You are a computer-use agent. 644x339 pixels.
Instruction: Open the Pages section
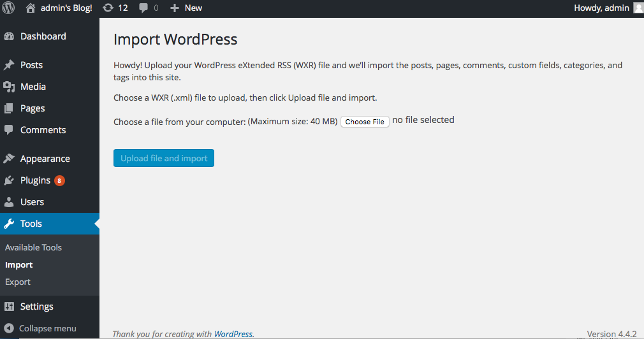coord(33,109)
